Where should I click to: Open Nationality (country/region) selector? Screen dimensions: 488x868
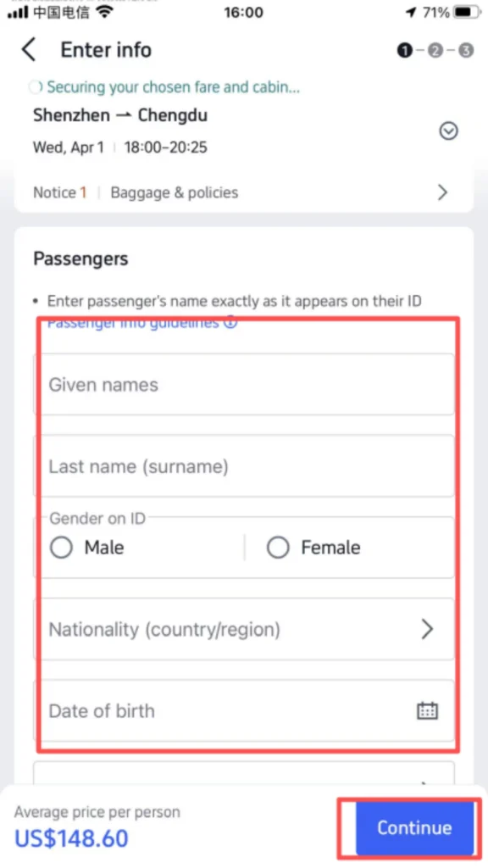coord(244,630)
